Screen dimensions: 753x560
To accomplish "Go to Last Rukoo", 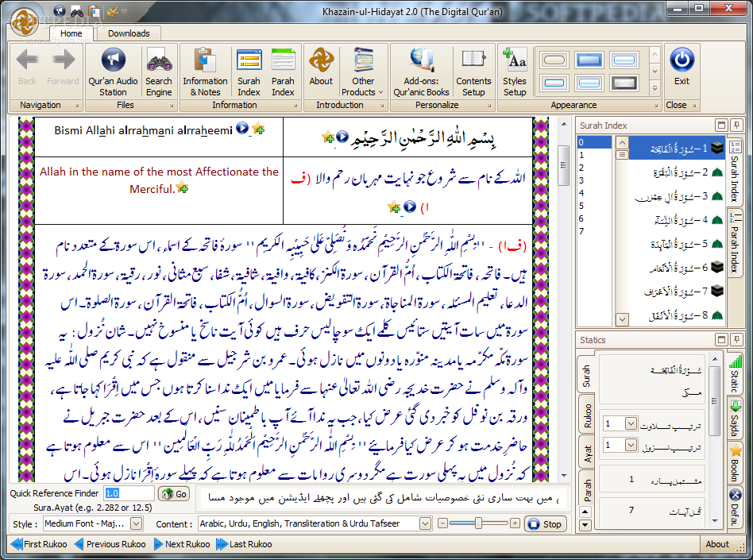I will (244, 544).
